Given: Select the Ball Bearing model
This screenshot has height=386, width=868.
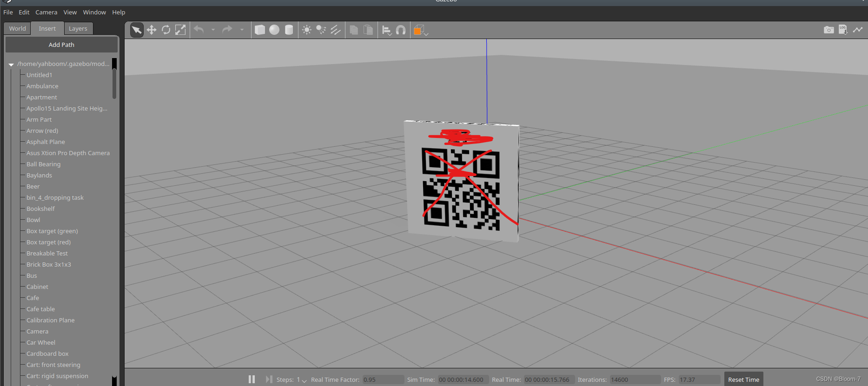Looking at the screenshot, I should point(43,164).
